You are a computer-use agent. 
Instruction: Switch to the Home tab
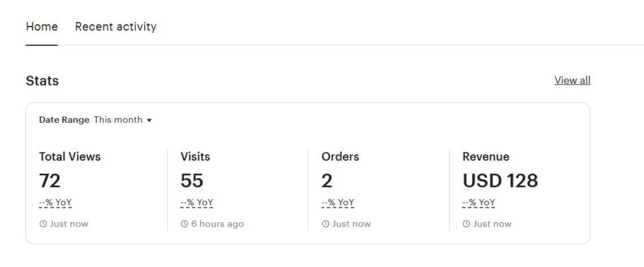42,26
